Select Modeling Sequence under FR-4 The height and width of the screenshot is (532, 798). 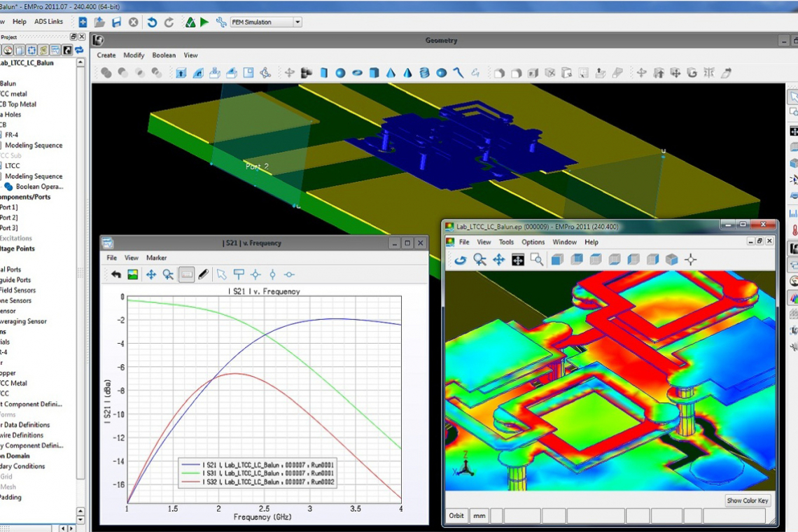(34, 146)
